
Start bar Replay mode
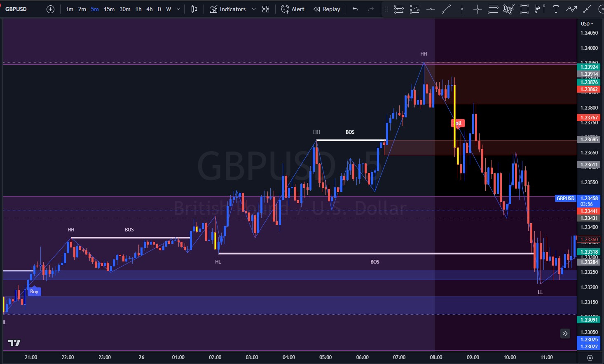[x=327, y=9]
